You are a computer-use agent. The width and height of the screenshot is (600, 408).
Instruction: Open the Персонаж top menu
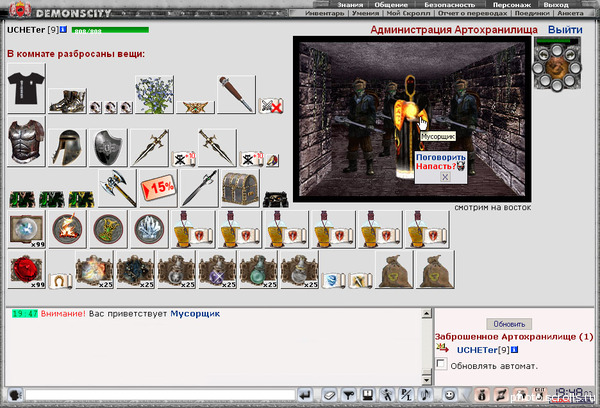click(512, 5)
